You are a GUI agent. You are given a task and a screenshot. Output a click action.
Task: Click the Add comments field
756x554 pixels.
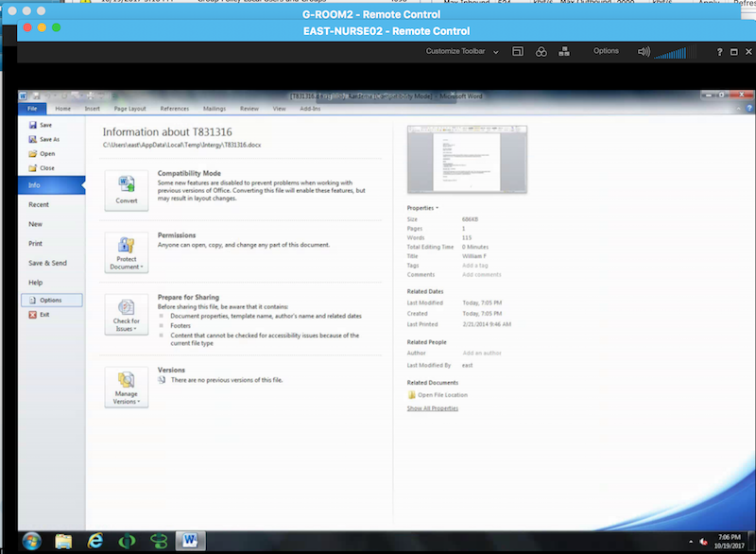[x=482, y=275]
